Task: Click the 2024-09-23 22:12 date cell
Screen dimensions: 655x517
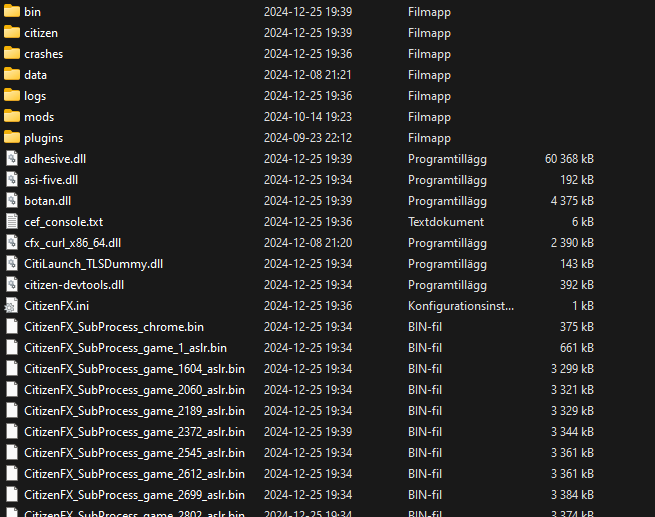Action: point(308,137)
